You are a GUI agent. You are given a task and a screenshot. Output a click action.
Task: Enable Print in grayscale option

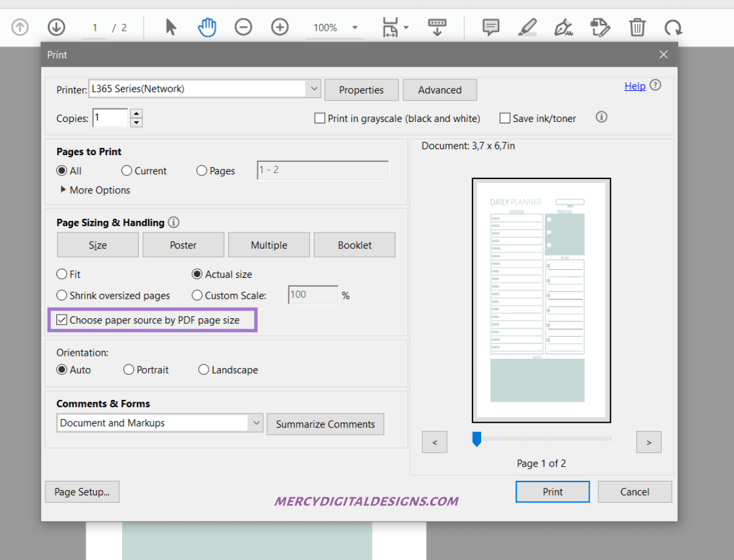319,118
